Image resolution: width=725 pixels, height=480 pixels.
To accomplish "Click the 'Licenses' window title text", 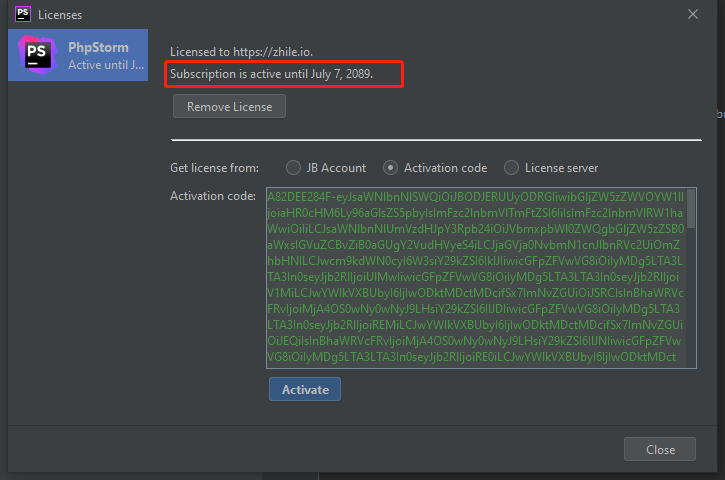I will pos(60,15).
